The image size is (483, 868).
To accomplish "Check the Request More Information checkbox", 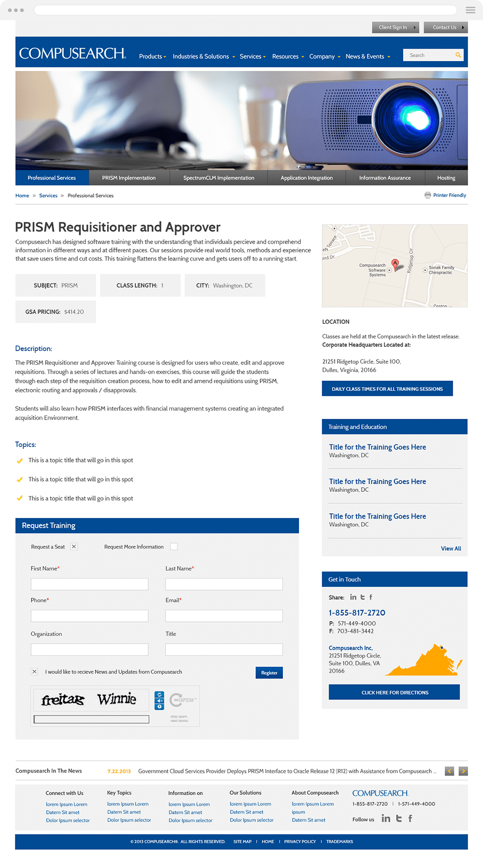I will (x=174, y=546).
